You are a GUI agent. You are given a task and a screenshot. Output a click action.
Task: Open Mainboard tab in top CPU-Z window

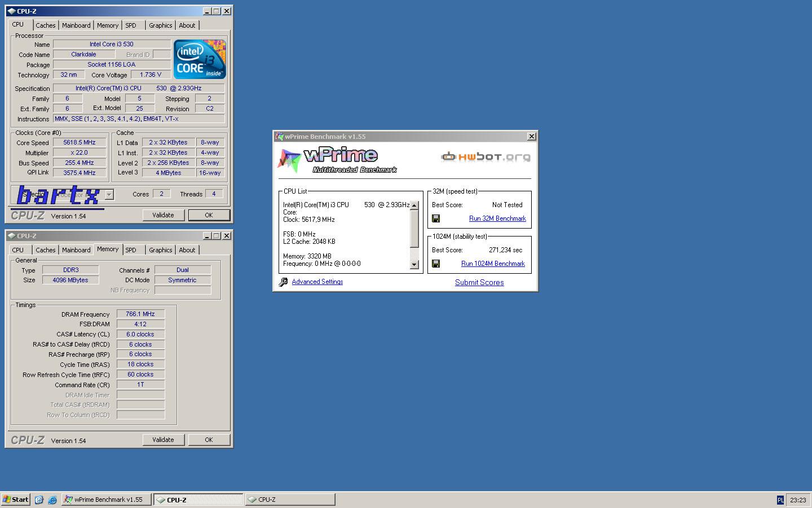pos(76,25)
